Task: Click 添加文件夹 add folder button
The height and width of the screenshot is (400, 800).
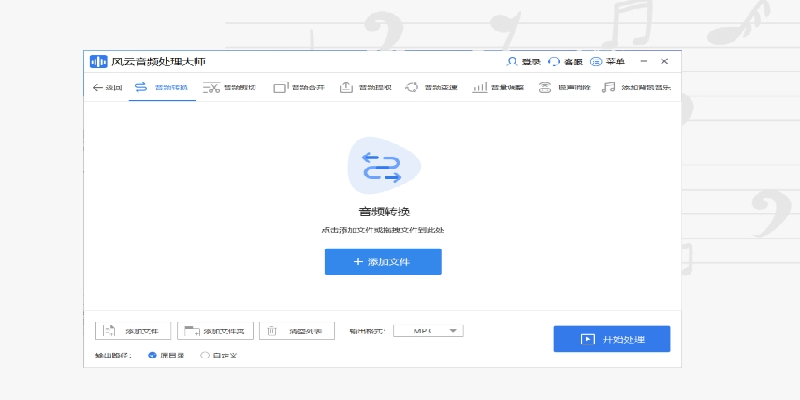Action: 215,331
